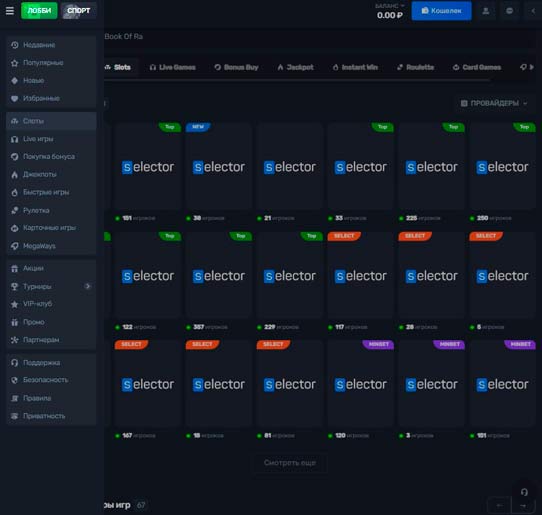The image size is (542, 515).
Task: Click the MegaWays icon in sidebar
Action: (x=15, y=246)
